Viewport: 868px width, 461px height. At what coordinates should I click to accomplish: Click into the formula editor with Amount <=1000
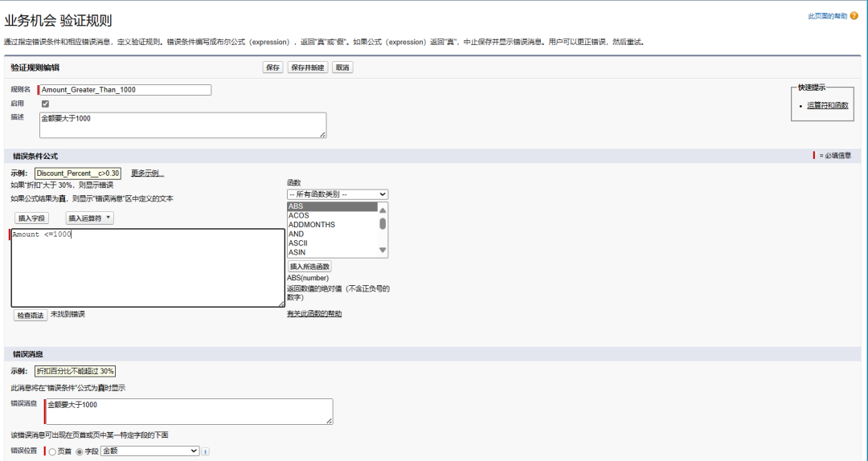148,268
